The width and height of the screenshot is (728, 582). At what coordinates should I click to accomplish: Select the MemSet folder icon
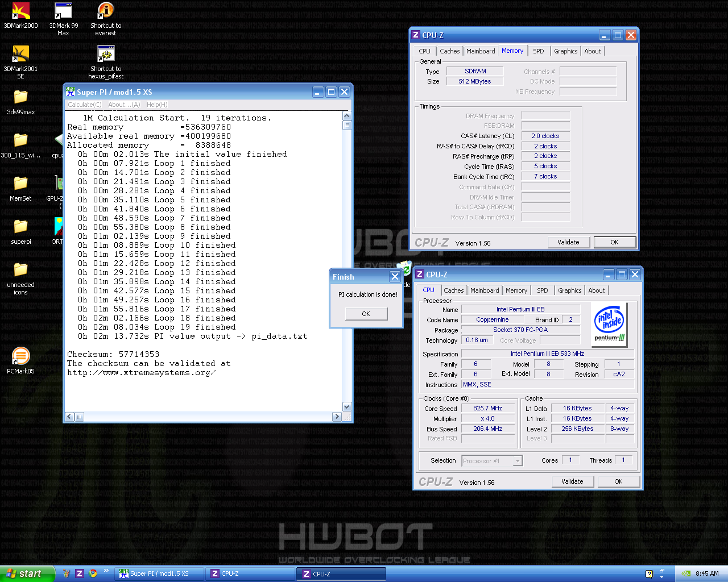[x=21, y=188]
